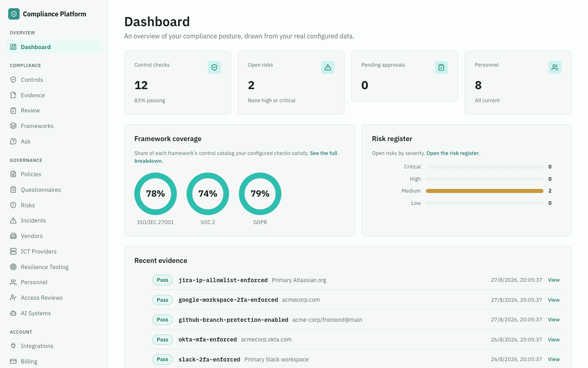Click the AI Systems robot icon
The image size is (588, 368).
tap(13, 313)
